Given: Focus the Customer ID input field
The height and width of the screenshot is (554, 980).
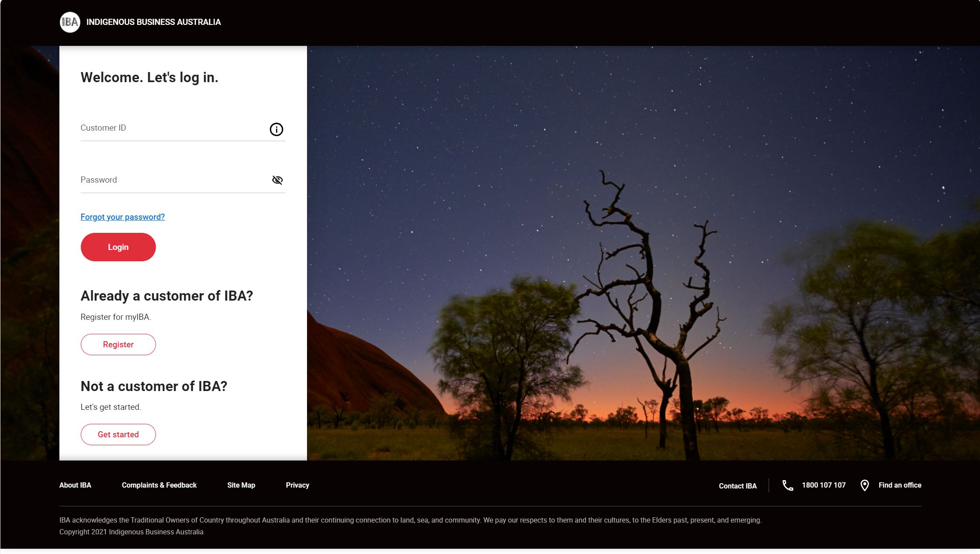Looking at the screenshot, I should (173, 128).
